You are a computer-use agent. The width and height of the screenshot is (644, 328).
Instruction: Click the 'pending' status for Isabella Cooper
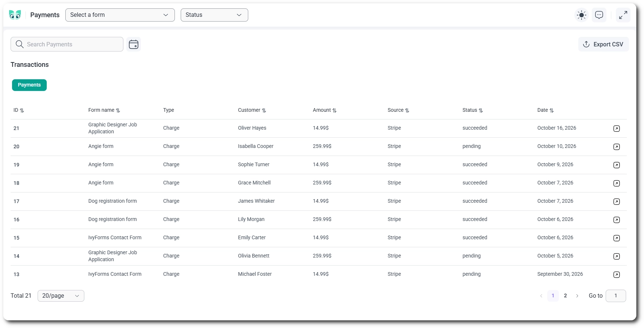click(x=472, y=146)
